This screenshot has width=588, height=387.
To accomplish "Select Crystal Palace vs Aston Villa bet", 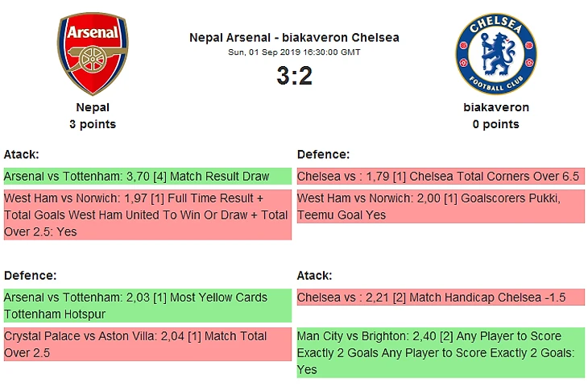I will [x=147, y=344].
